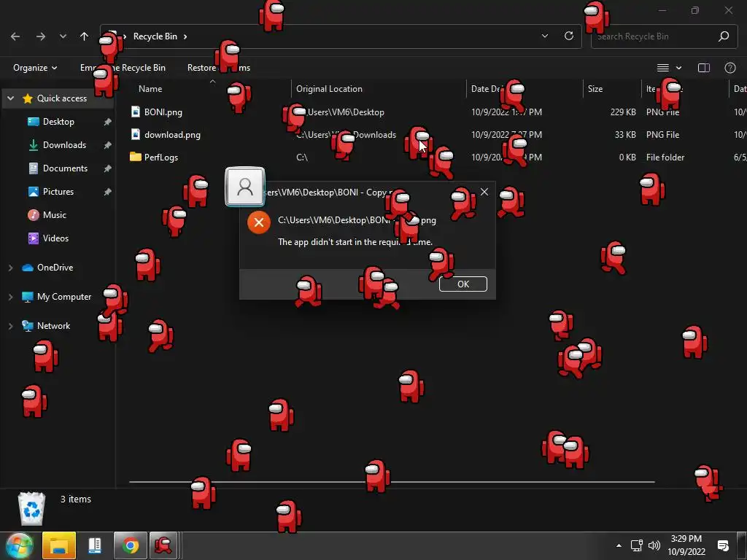Viewport: 747px width, 560px height.
Task: Expand the Network tree node
Action: click(x=10, y=326)
